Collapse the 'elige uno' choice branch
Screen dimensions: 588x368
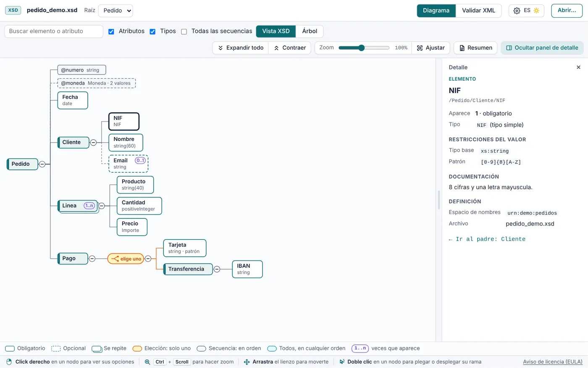click(x=148, y=259)
